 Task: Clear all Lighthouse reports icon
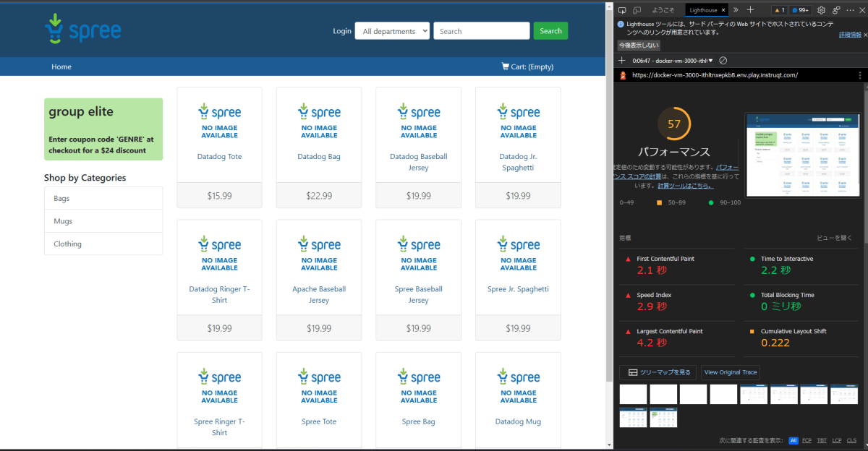[x=723, y=61]
